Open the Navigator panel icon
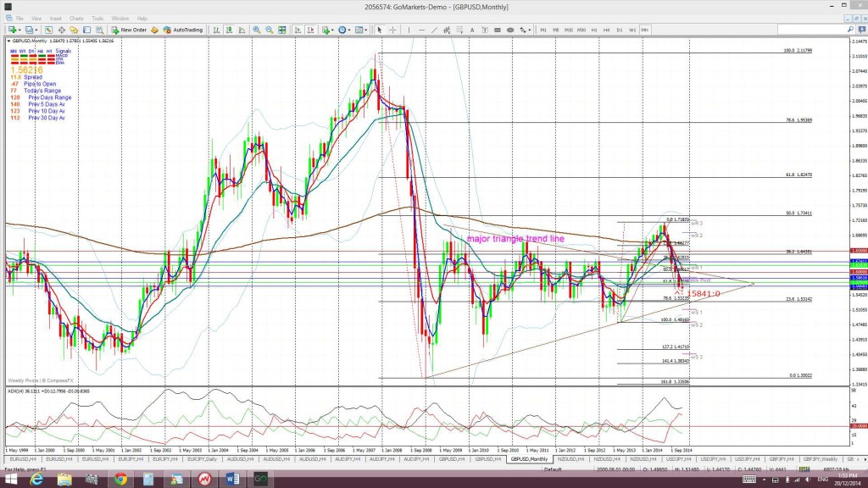 pyautogui.click(x=74, y=30)
